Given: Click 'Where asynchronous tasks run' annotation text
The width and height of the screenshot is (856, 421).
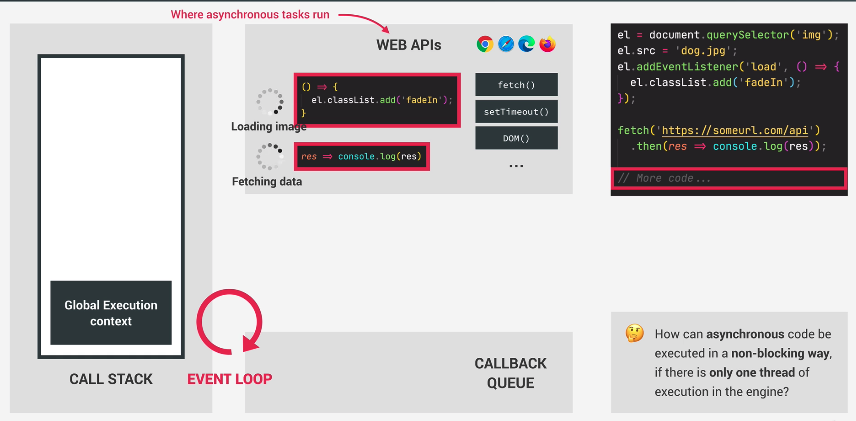Looking at the screenshot, I should 250,14.
